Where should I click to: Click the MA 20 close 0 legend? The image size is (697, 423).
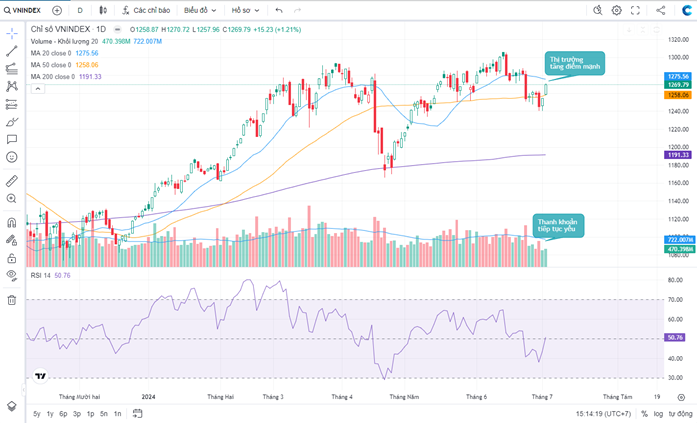coord(51,53)
